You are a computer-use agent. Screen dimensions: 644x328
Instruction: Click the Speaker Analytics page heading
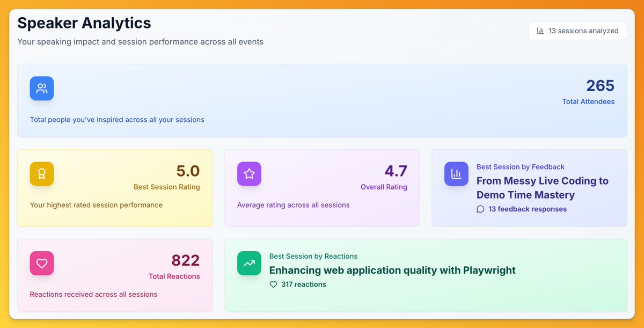84,23
